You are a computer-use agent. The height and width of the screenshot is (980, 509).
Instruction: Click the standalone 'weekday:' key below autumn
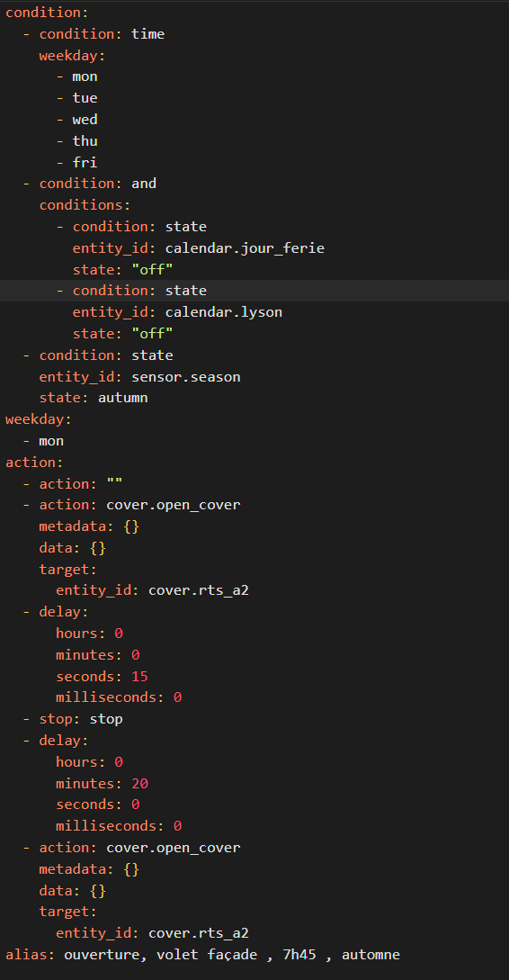point(31,419)
